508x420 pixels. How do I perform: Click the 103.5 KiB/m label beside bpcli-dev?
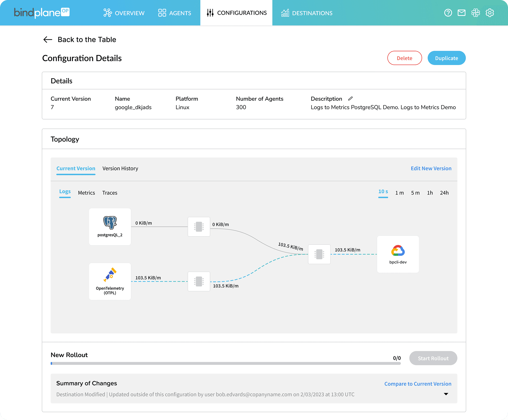click(x=347, y=250)
